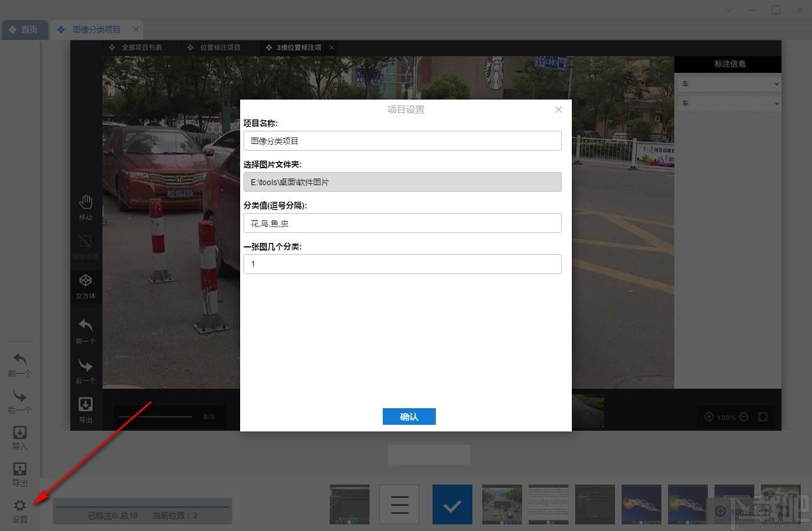Open the first dark screenshot thumbnail
The width and height of the screenshot is (812, 531).
point(350,504)
